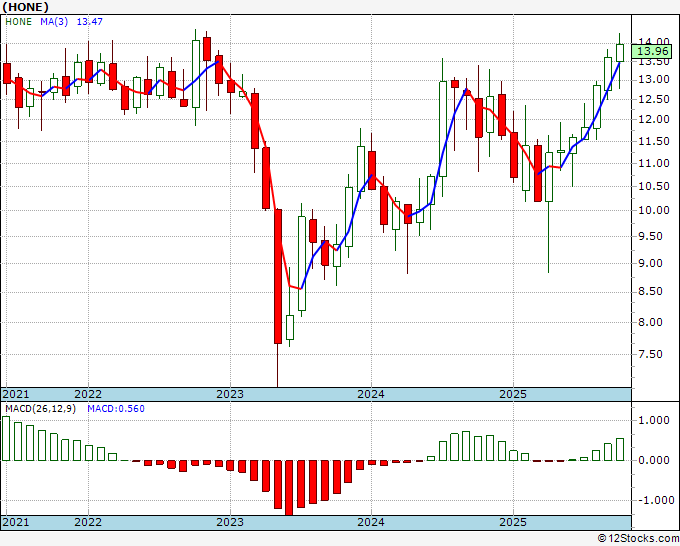Click the 2022 label on price chart timeline
The height and width of the screenshot is (546, 680).
click(88, 394)
